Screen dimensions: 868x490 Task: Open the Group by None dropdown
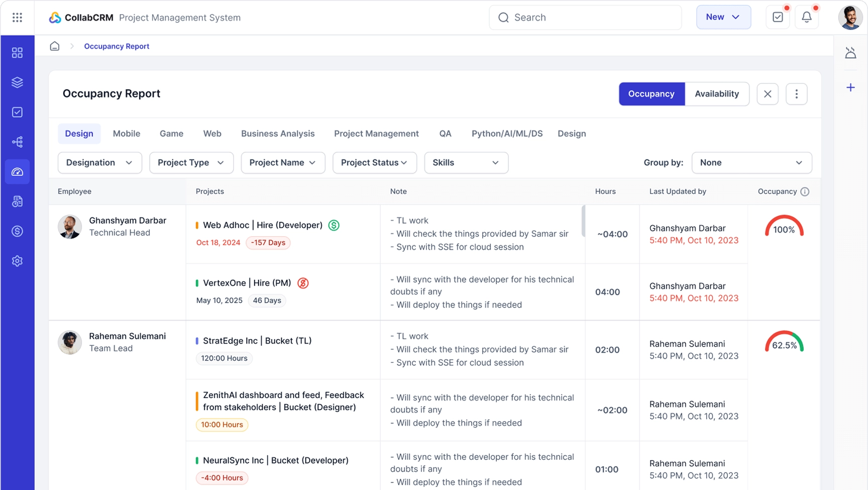coord(751,163)
